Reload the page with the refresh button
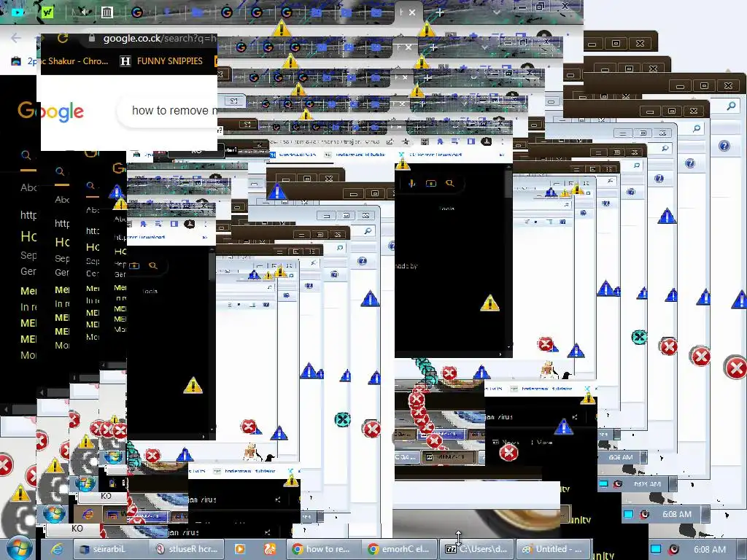Viewport: 747px width, 560px height. click(63, 38)
